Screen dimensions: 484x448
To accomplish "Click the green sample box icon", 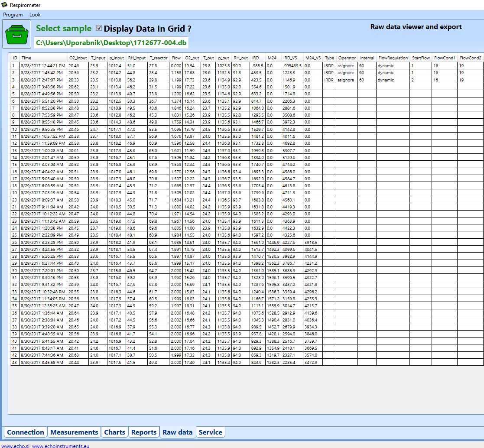I will click(x=17, y=34).
